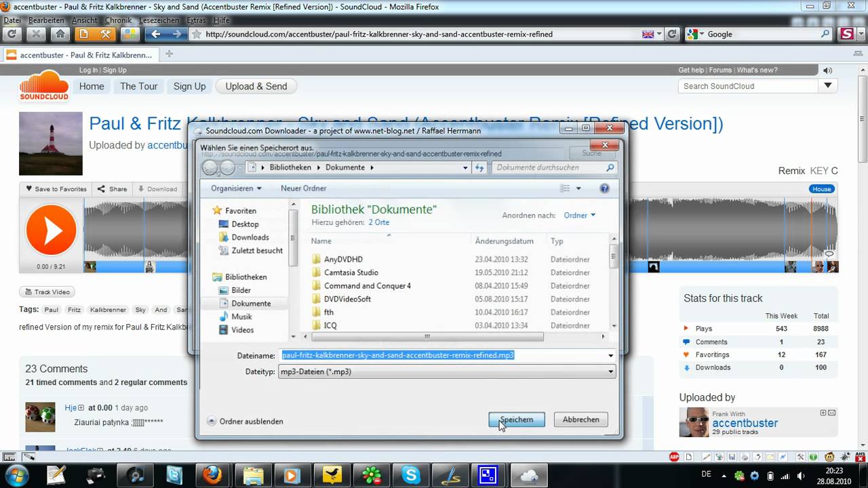Click the Firefox forward arrow button
This screenshot has height=488, width=868.
coord(177,34)
